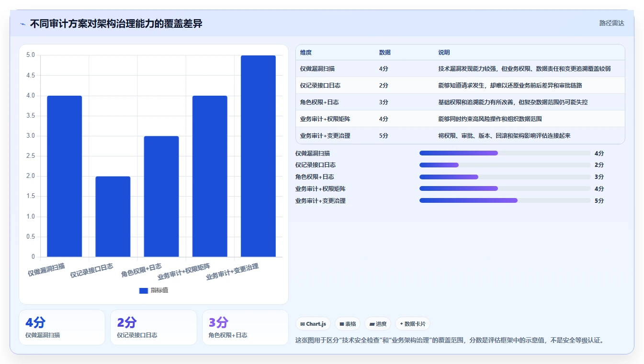Click the 业务审计+变更治理 progress bar
644x364 pixels.
[x=505, y=200]
